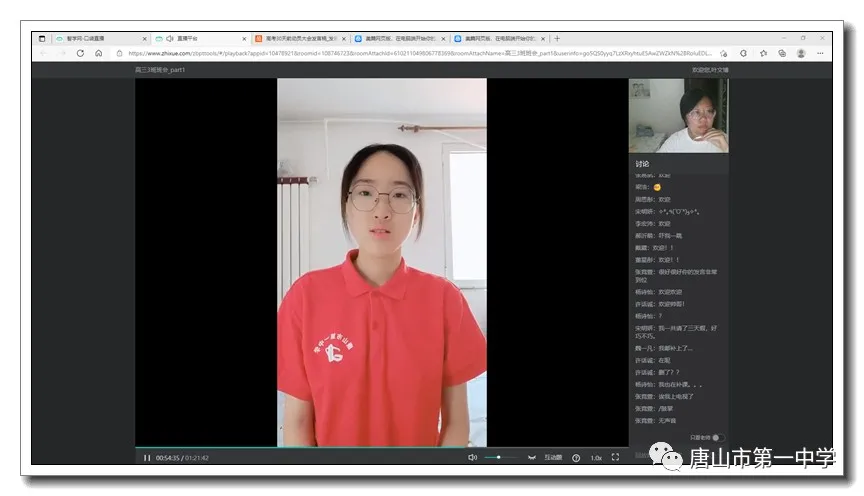Open browser settings ellipsis menu
Screen dimensions: 864x496
pos(820,53)
